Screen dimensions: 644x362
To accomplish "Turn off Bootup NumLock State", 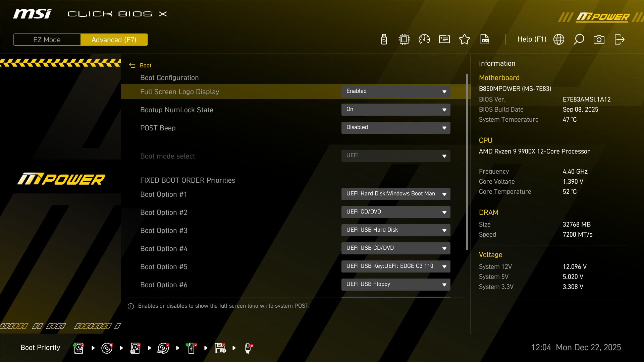I will (396, 109).
